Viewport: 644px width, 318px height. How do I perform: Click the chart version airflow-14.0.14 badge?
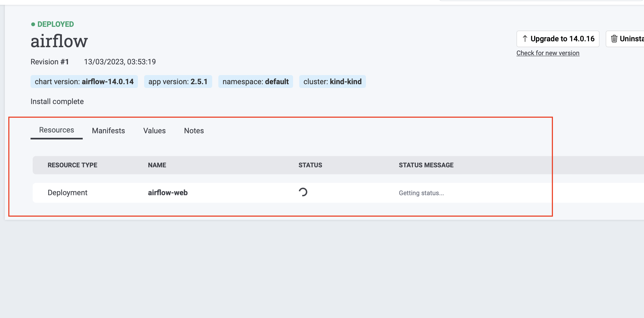click(84, 82)
